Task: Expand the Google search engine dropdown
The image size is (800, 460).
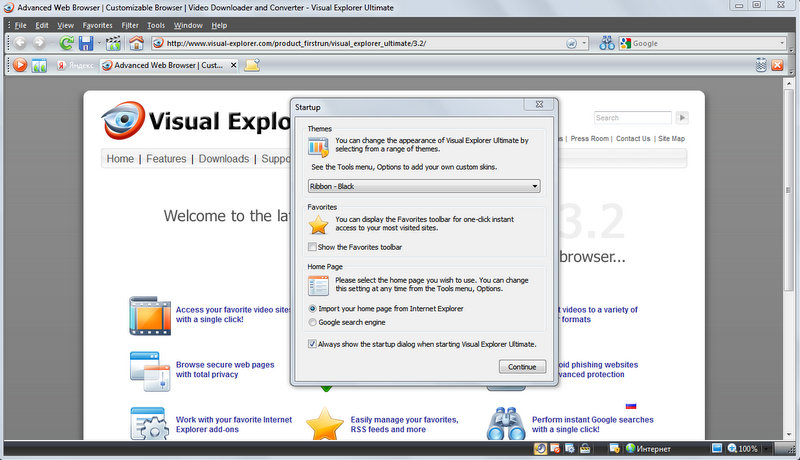Action: point(782,43)
